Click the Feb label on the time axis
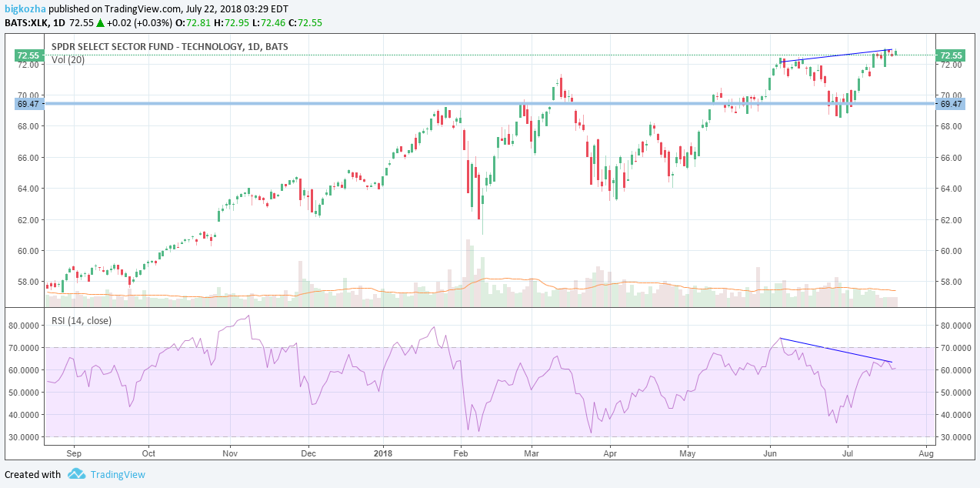980x488 pixels. 460,454
